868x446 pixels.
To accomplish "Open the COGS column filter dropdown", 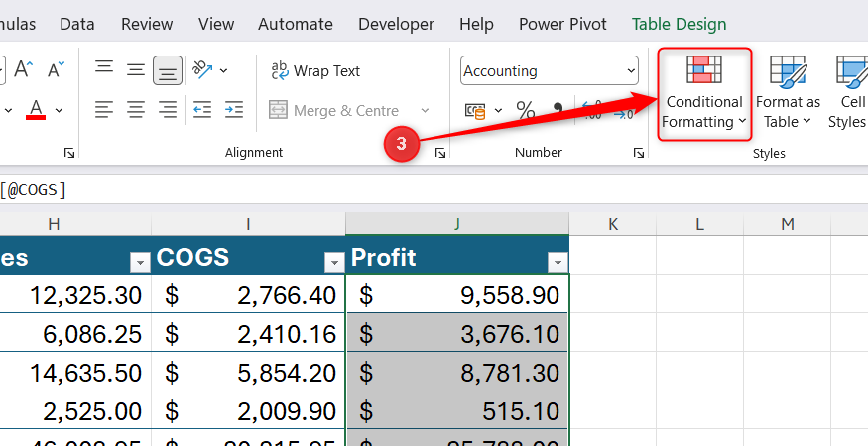I will (333, 262).
